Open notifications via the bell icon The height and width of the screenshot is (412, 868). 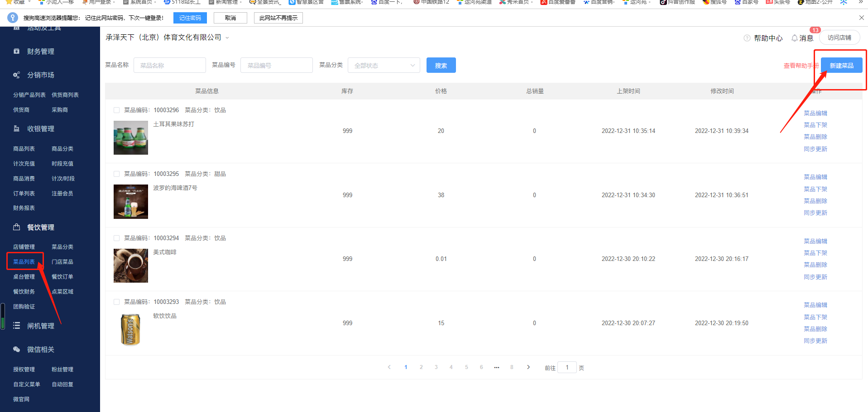pos(794,38)
